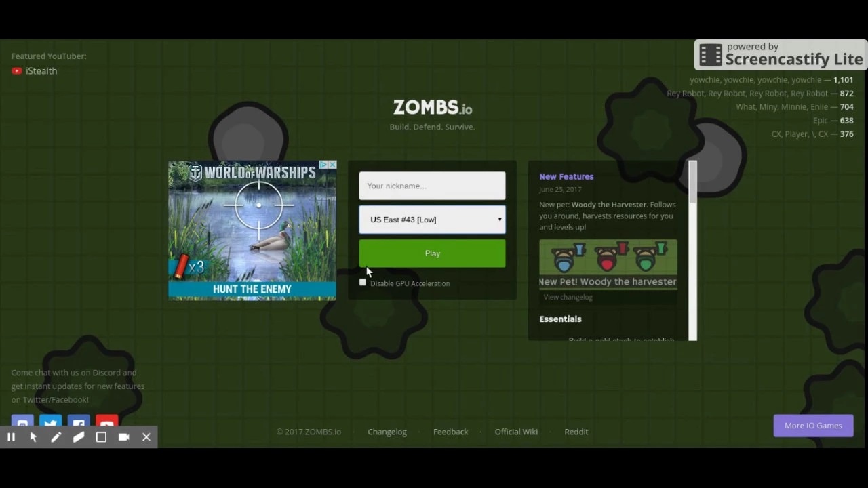Screen dimensions: 868x488
Task: Focus the Your nickname field
Action: click(432, 186)
